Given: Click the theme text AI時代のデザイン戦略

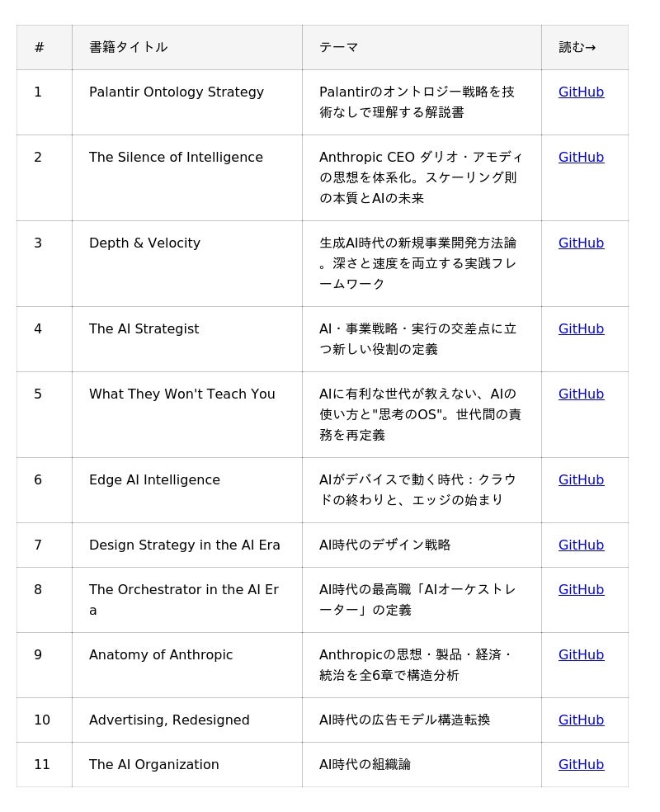Looking at the screenshot, I should [384, 545].
